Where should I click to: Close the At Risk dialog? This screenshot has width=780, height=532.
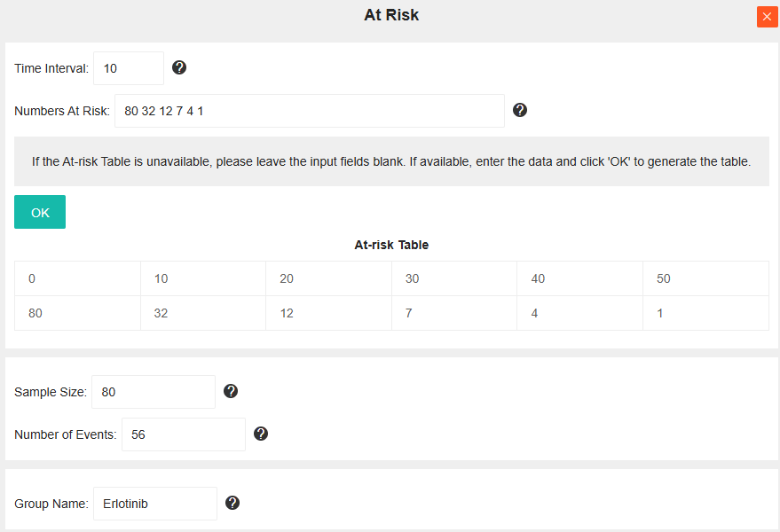tap(767, 16)
